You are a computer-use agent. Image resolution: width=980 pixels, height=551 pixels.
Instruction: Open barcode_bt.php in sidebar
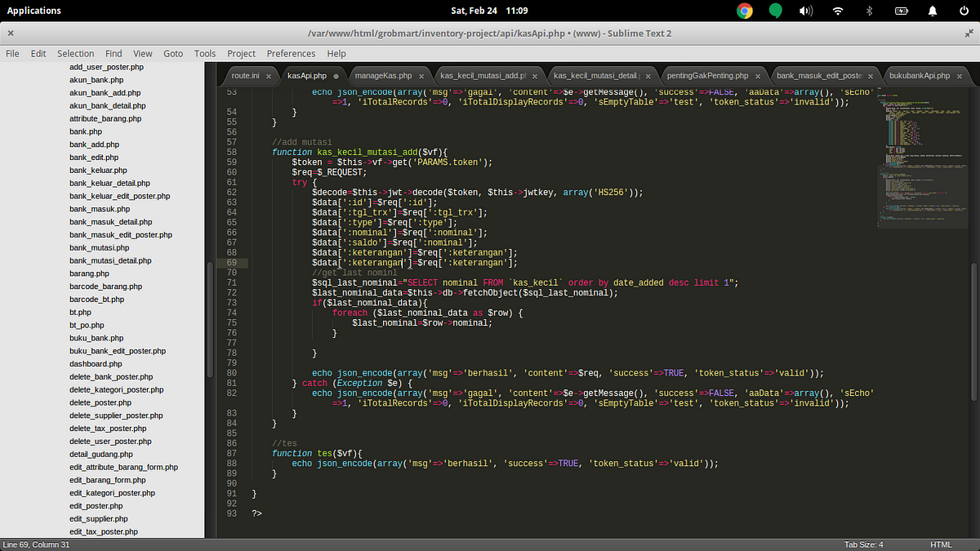click(96, 299)
